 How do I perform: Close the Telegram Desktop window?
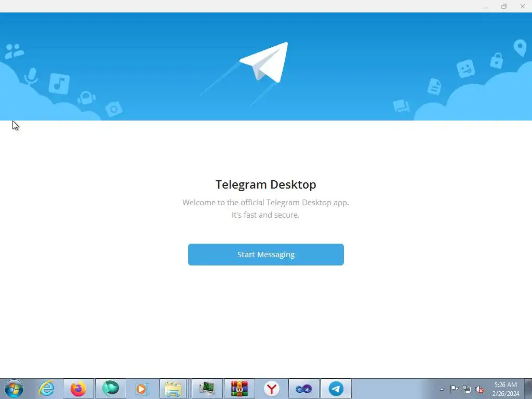pyautogui.click(x=523, y=6)
